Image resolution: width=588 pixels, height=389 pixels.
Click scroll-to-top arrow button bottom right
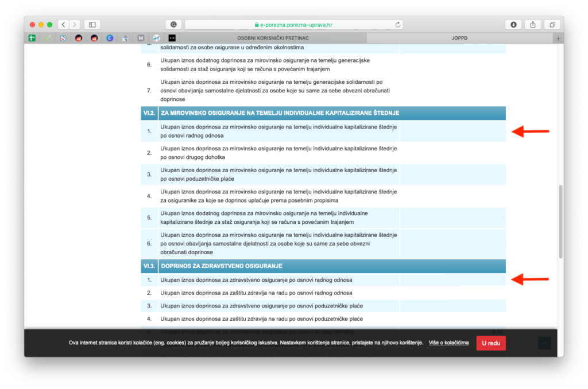(x=544, y=343)
